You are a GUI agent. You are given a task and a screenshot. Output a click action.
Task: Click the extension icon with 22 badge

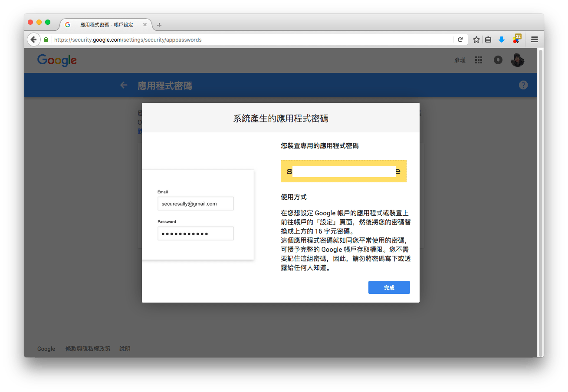(516, 39)
